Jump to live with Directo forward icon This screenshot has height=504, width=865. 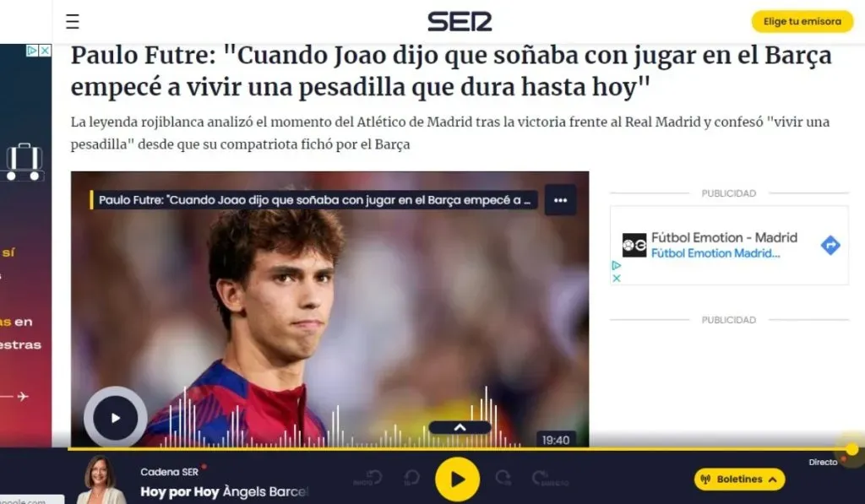pyautogui.click(x=549, y=478)
